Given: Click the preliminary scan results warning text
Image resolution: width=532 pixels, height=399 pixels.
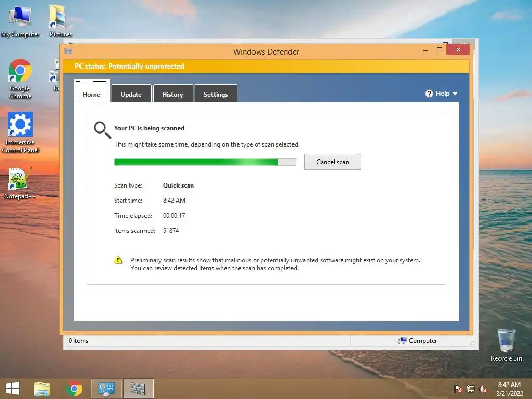Looking at the screenshot, I should point(275,264).
